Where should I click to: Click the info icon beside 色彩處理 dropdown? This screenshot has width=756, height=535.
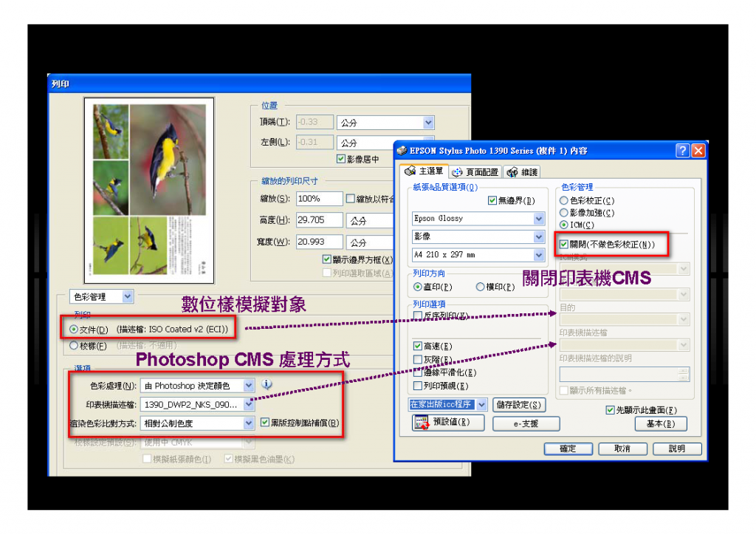coord(267,384)
